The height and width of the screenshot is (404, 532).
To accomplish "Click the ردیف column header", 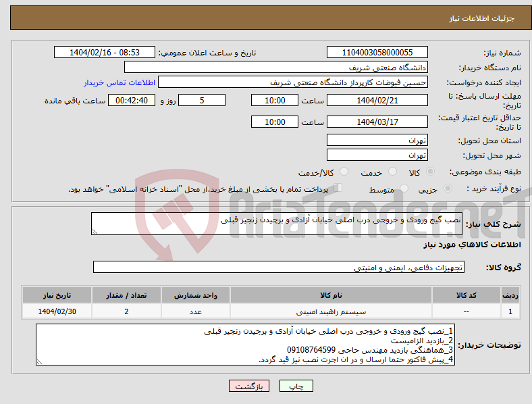I will 510,295.
